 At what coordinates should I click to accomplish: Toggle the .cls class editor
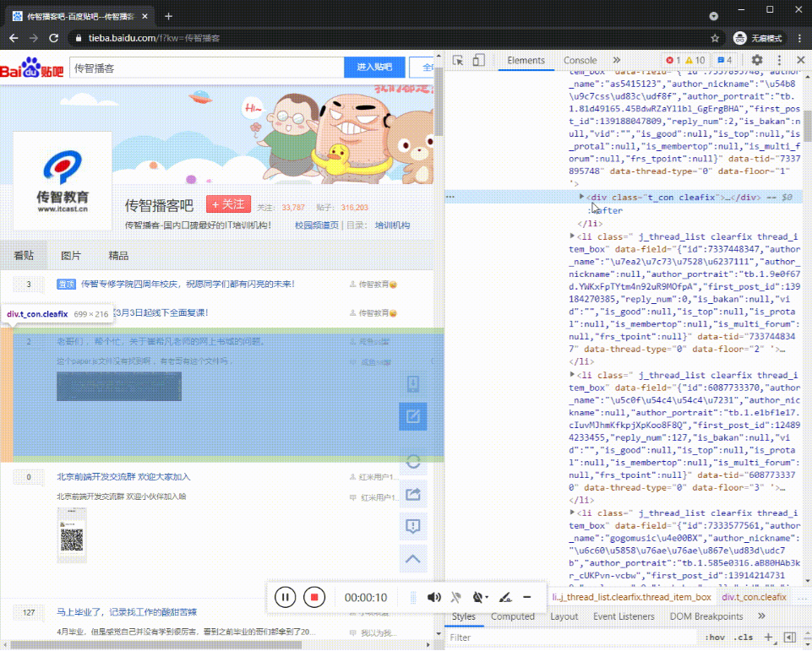pyautogui.click(x=744, y=637)
